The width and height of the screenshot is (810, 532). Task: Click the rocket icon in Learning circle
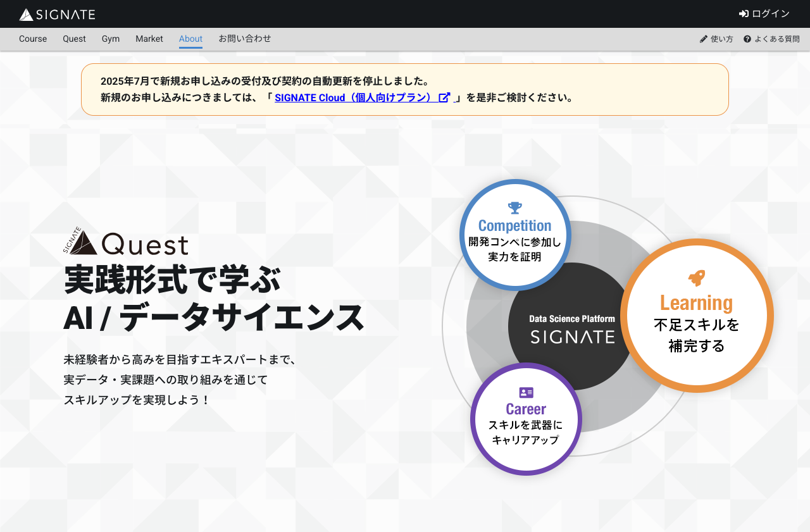coord(697,278)
